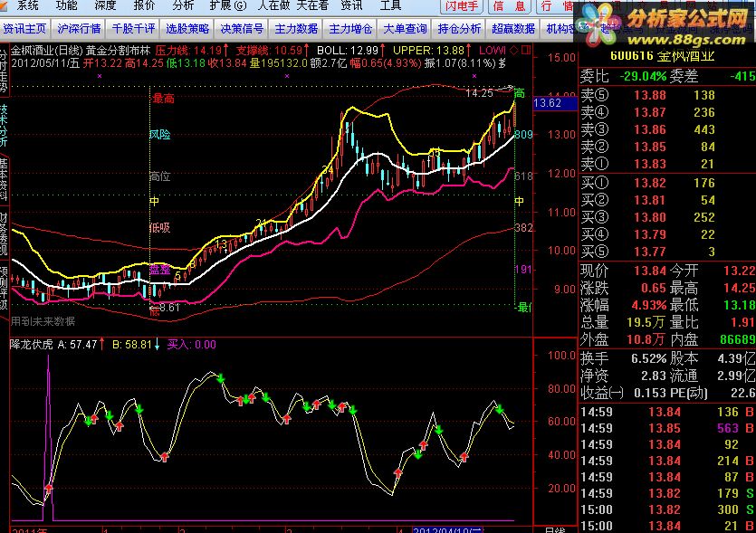Switch to 预测评级 side tab

(4, 288)
